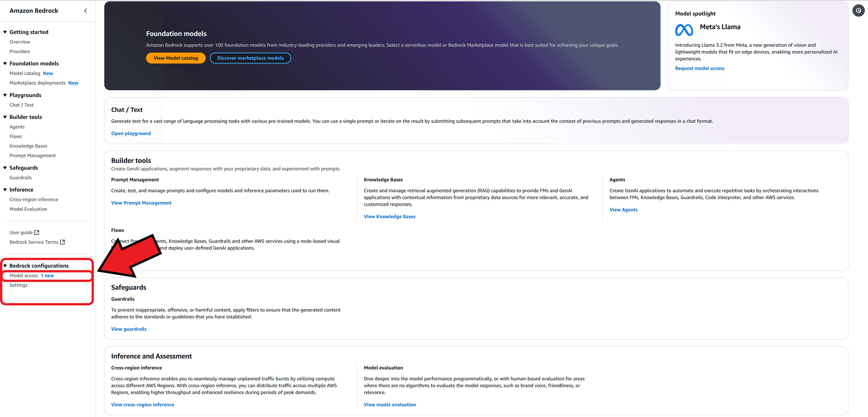Click the Discover marketplace models button
Image resolution: width=868 pixels, height=417 pixels.
click(x=250, y=58)
